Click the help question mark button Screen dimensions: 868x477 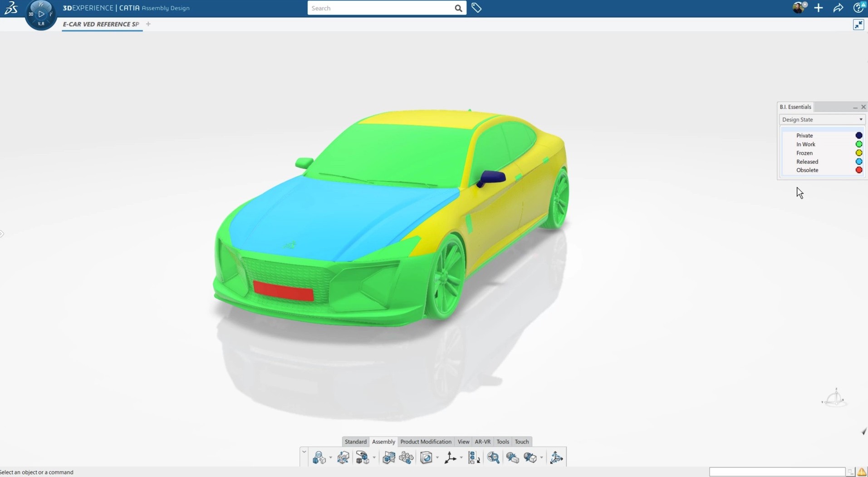[x=858, y=8]
